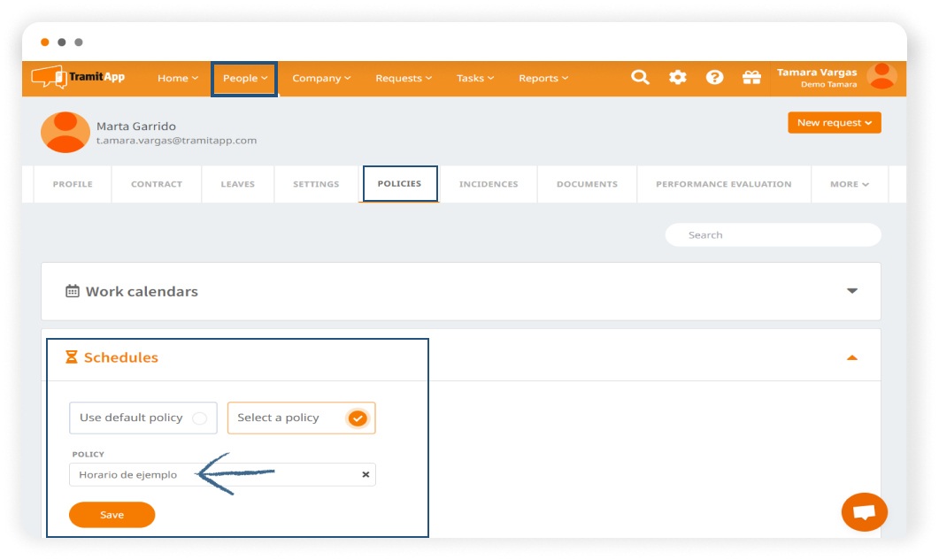The image size is (939, 560).
Task: Open the Reports menu
Action: coord(543,78)
